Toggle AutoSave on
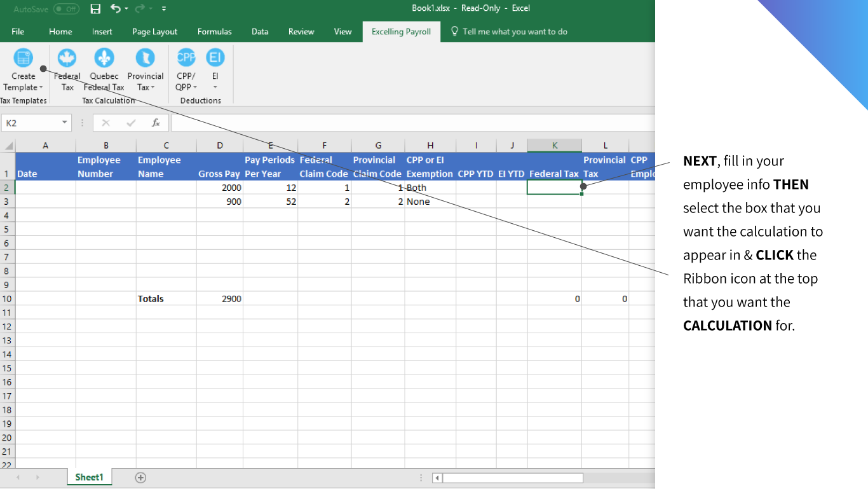Screen dimensions: 868x489 (65, 9)
